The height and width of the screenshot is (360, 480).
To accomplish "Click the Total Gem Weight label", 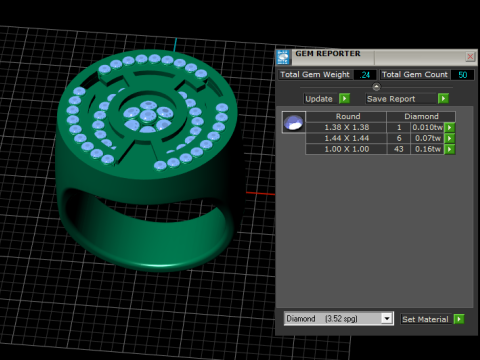I will 315,75.
